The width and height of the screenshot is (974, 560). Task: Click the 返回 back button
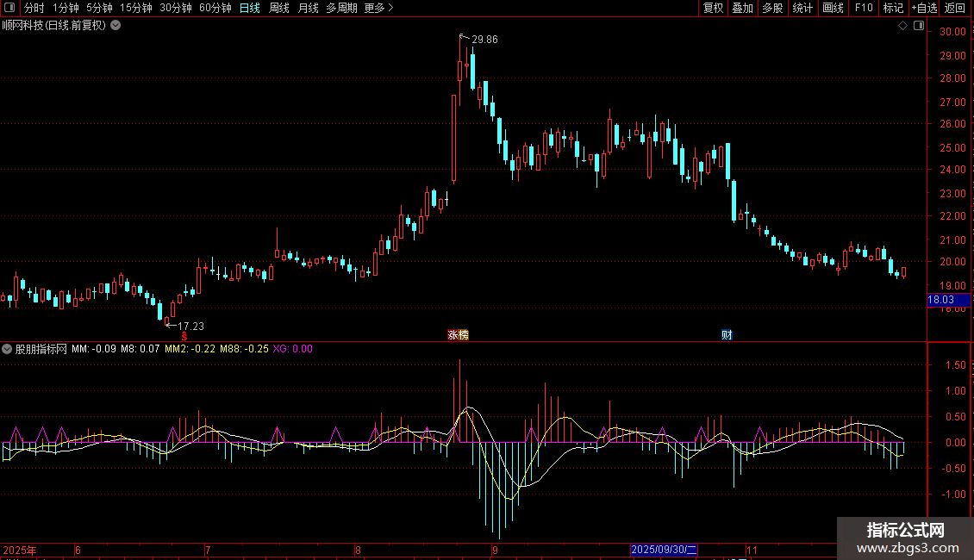pos(955,8)
